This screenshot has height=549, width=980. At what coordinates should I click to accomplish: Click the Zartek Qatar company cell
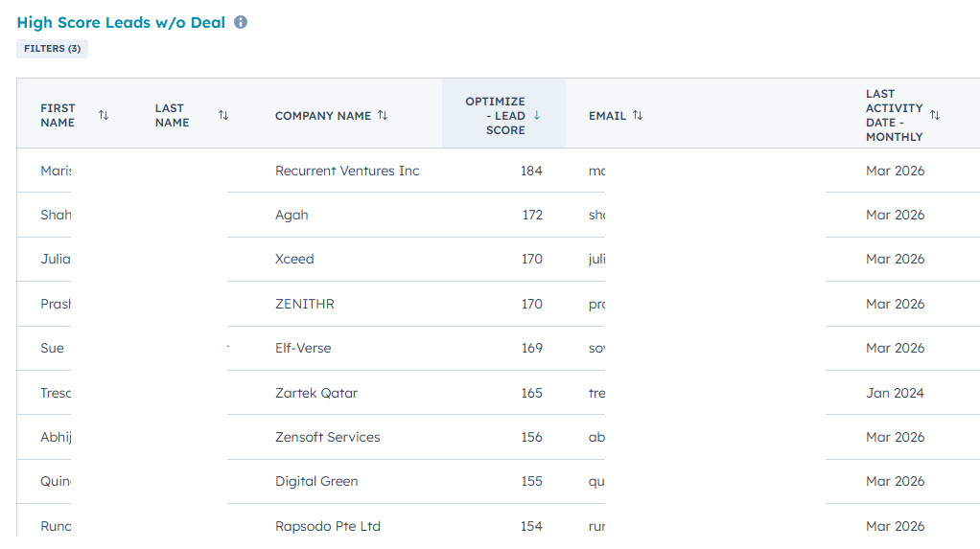pyautogui.click(x=316, y=394)
